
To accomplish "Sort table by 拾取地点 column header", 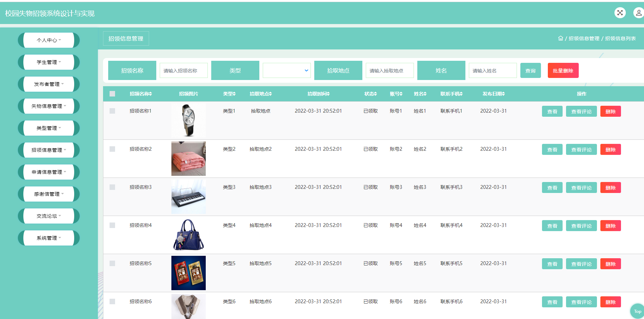I will click(x=261, y=94).
